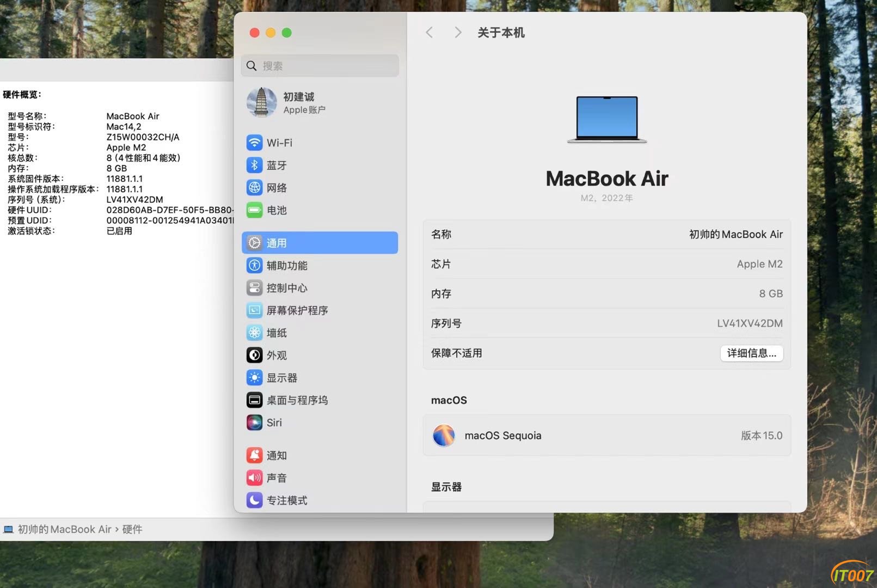Click the macOS Sequoia name text
The height and width of the screenshot is (588, 877).
[503, 436]
